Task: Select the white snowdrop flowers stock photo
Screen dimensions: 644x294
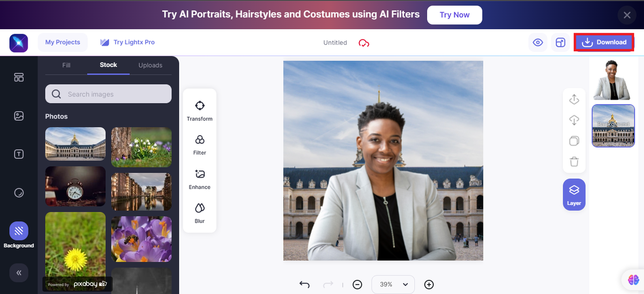Action: pos(141,147)
